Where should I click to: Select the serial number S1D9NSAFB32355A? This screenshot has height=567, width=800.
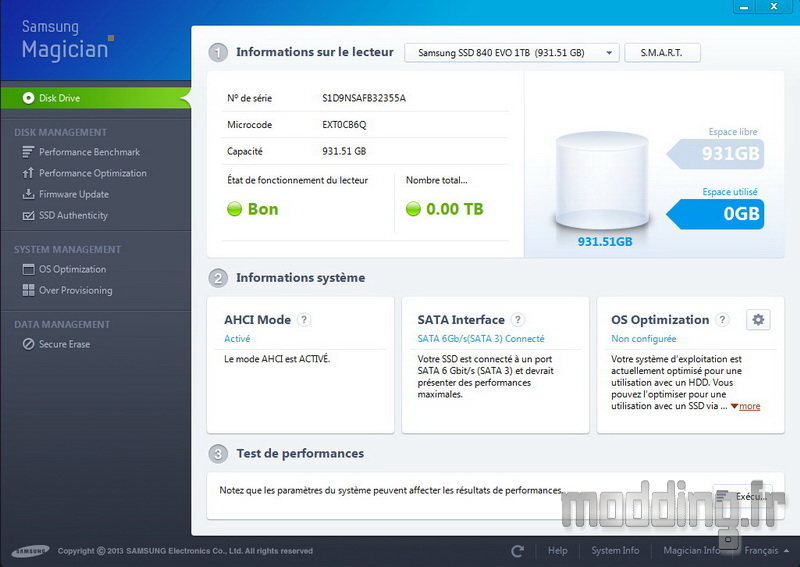tap(364, 98)
